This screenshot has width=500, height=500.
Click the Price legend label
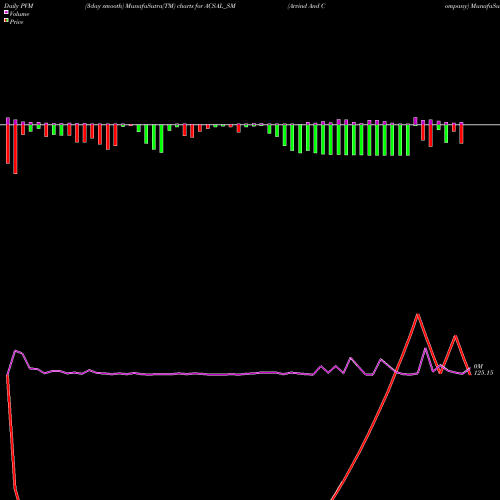[x=16, y=22]
